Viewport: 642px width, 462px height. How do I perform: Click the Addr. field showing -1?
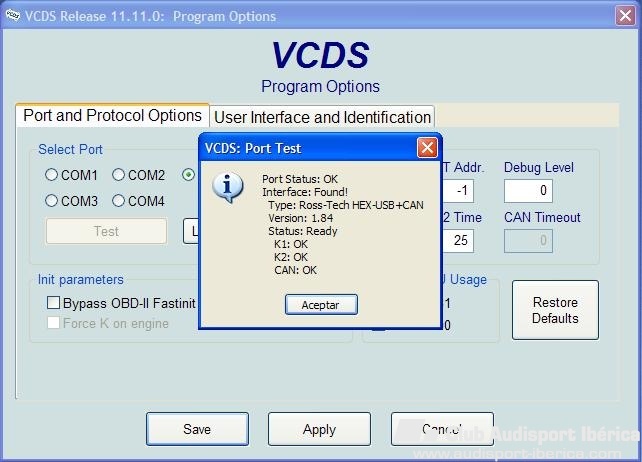coord(458,190)
